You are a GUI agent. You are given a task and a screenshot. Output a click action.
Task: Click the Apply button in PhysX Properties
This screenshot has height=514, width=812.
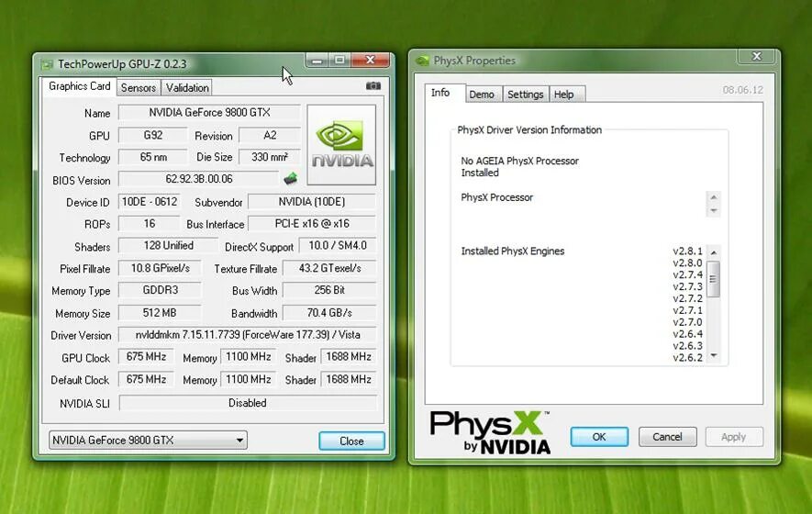coord(733,437)
